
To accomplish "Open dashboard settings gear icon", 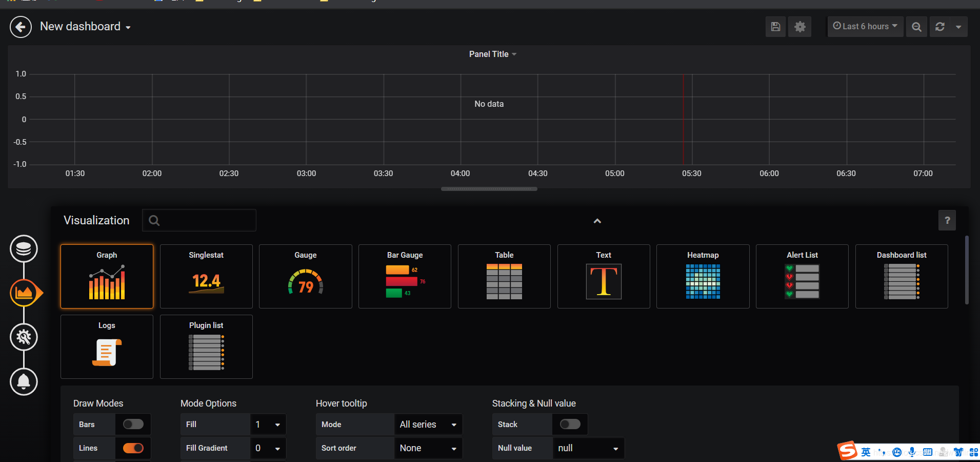I will coord(800,27).
